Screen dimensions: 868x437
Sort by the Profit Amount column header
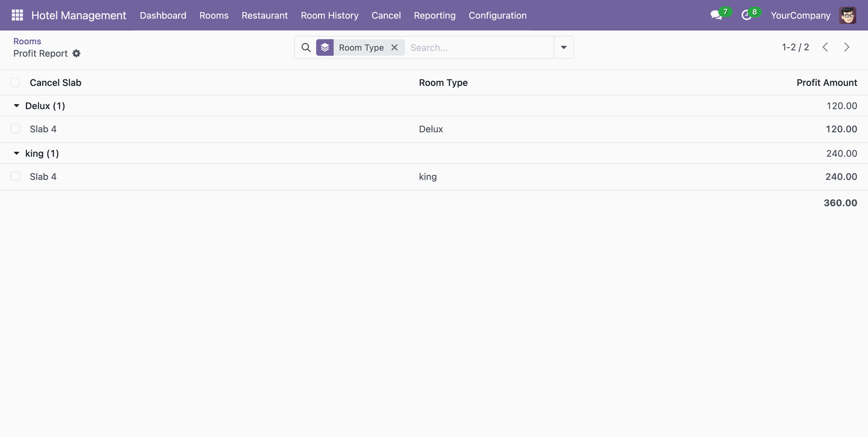(x=826, y=83)
